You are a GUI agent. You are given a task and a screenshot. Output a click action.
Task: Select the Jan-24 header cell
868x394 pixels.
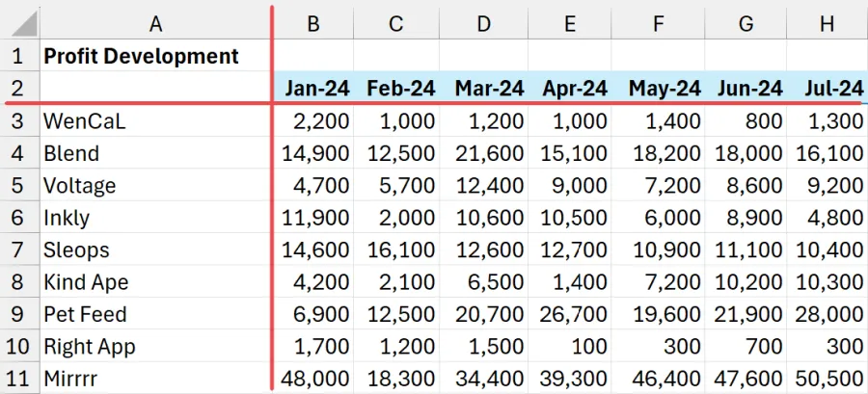313,89
